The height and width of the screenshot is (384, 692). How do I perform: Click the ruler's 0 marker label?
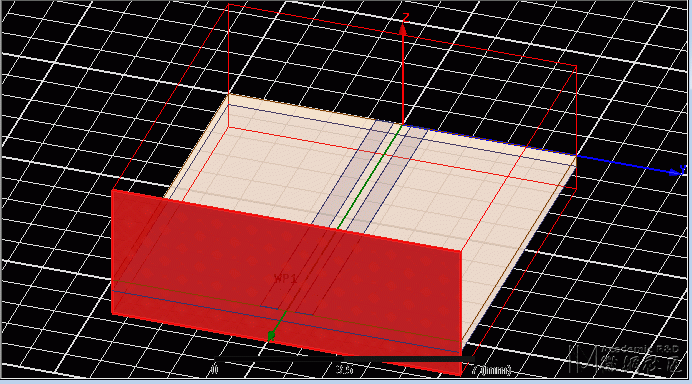(214, 369)
